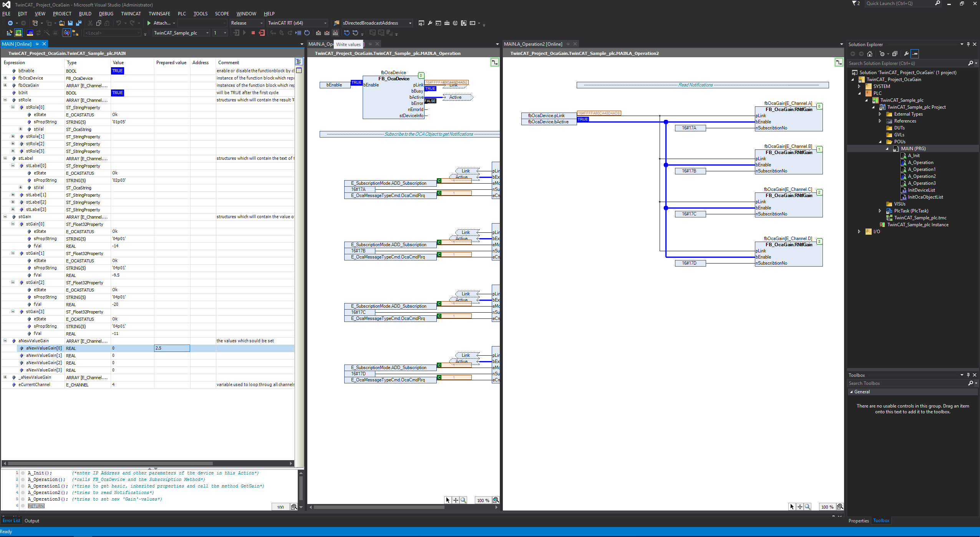Collapse the stGain array row

(x=5, y=217)
